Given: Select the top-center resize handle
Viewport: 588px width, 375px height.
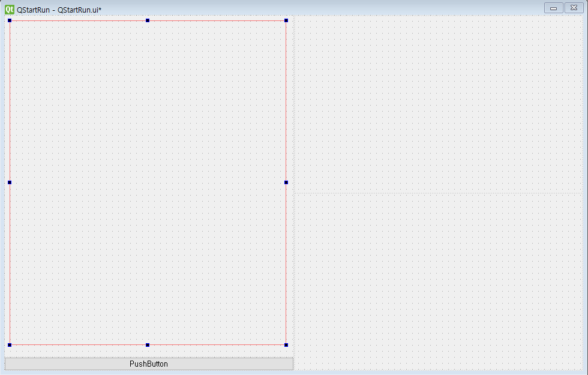Looking at the screenshot, I should click(148, 20).
